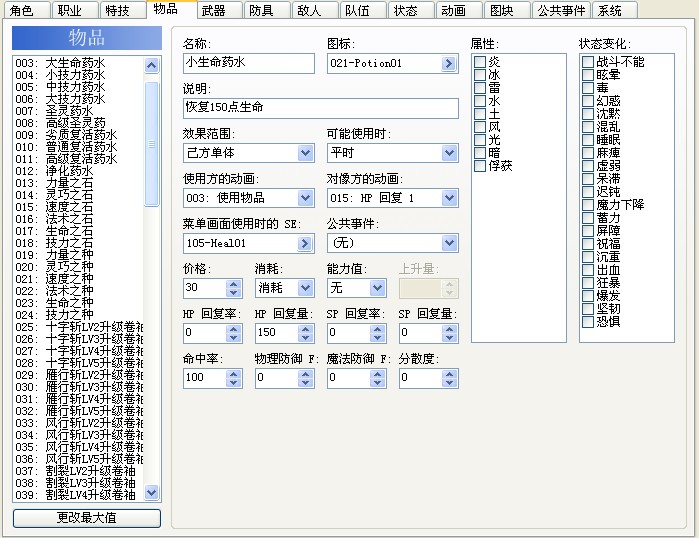Open the 公共事件 tab
699x538 pixels.
point(561,10)
